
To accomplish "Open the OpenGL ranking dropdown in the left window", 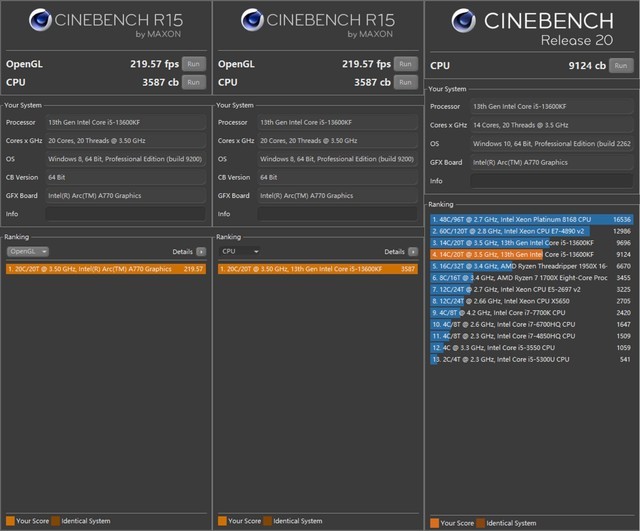I will coord(28,251).
